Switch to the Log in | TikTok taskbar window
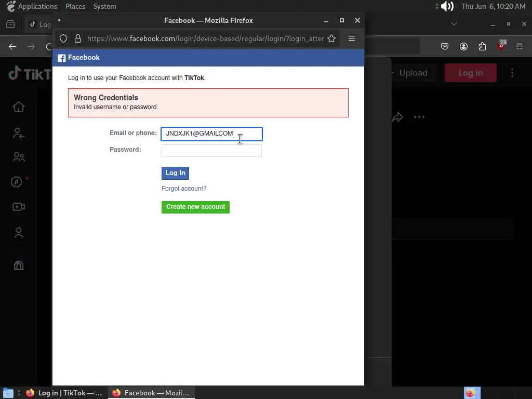532x399 pixels. click(64, 393)
